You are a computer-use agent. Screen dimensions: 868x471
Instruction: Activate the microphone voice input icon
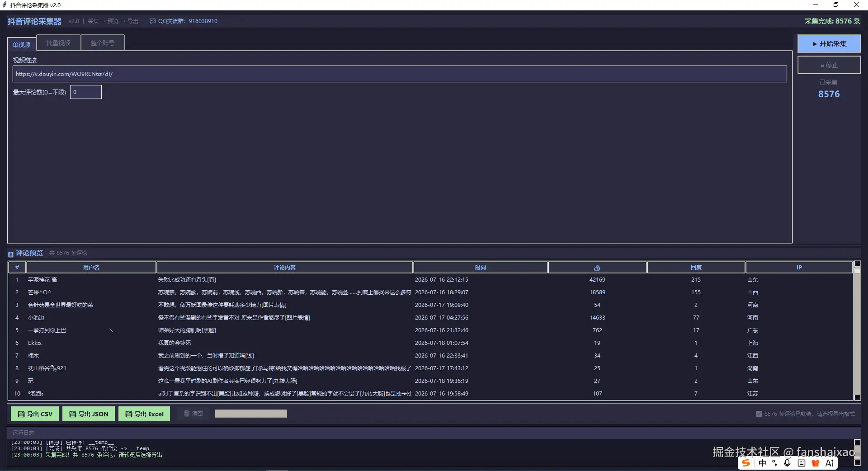788,463
